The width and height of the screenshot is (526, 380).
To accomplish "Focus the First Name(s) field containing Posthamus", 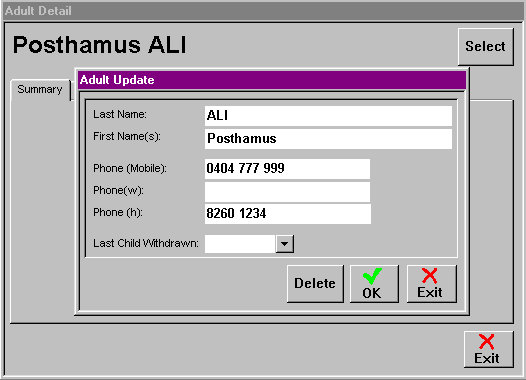I will pyautogui.click(x=328, y=139).
